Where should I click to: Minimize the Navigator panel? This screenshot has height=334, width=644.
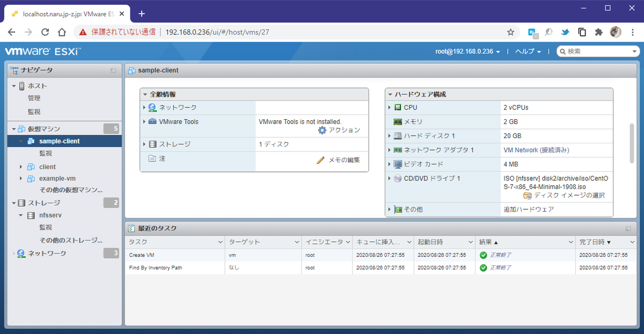click(x=113, y=71)
